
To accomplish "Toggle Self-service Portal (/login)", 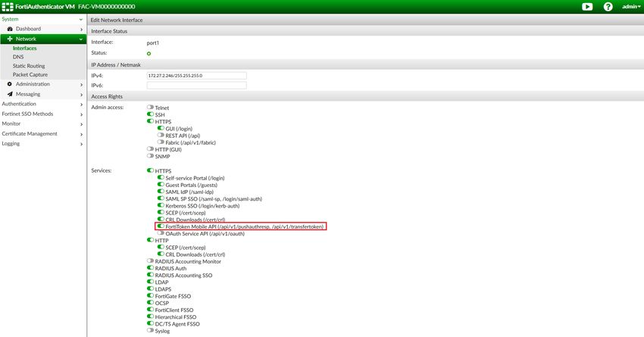I will point(161,177).
